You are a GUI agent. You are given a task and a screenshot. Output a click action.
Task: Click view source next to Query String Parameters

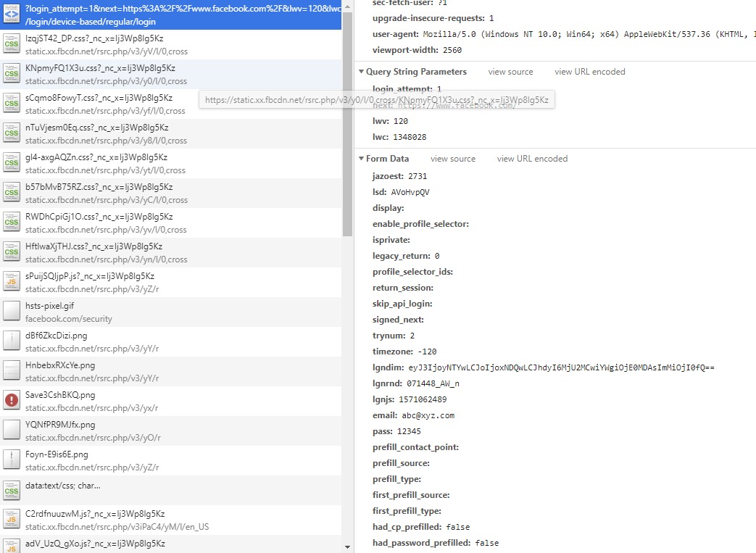point(510,72)
